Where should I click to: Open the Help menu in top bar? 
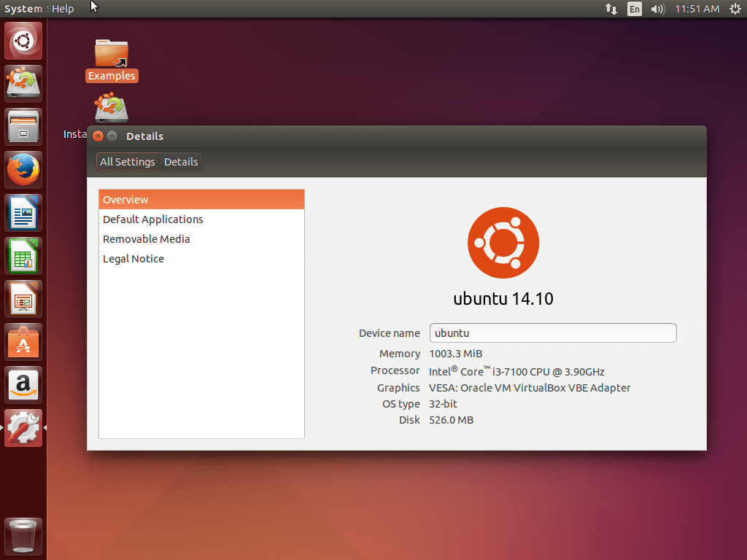click(63, 9)
